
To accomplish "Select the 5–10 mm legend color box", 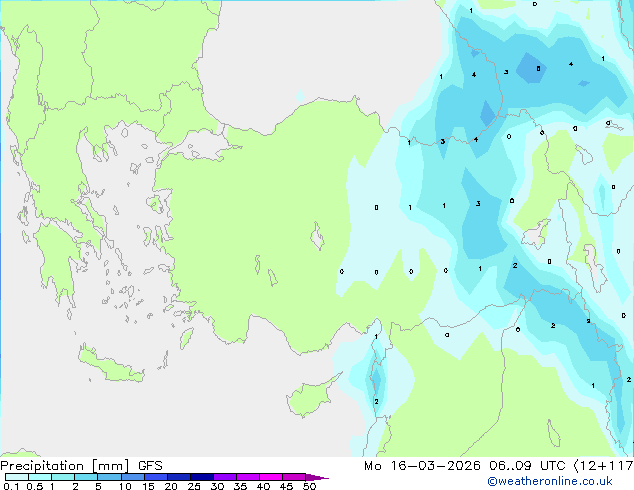I will [110, 477].
